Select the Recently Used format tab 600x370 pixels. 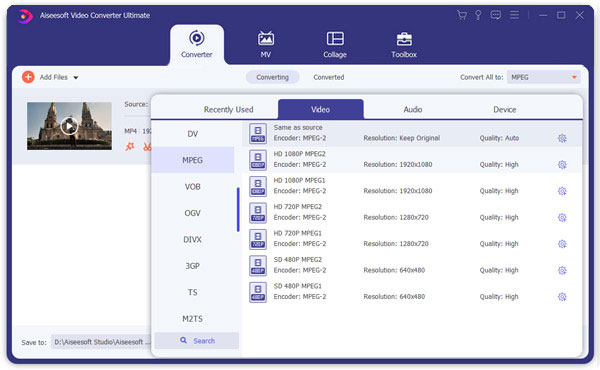[228, 109]
